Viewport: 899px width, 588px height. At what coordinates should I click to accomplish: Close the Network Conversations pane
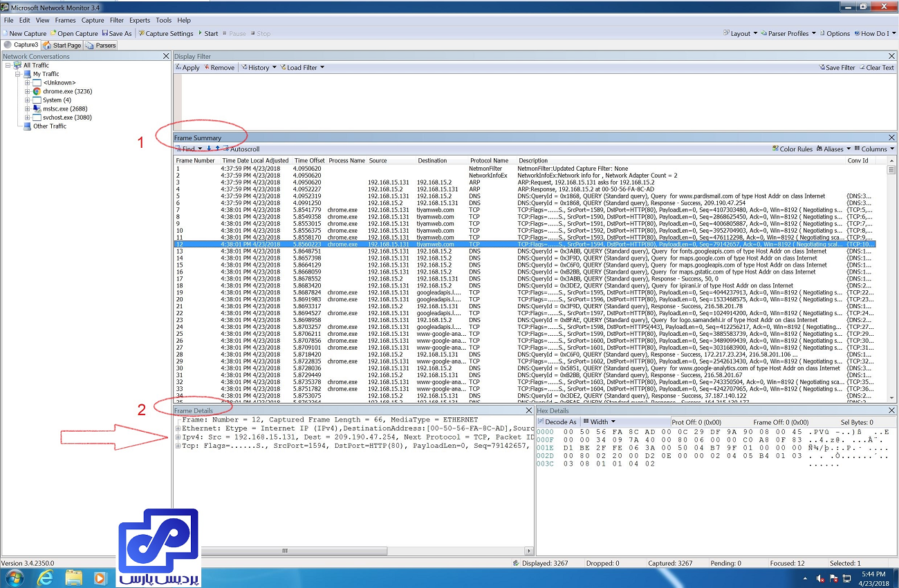[x=166, y=56]
